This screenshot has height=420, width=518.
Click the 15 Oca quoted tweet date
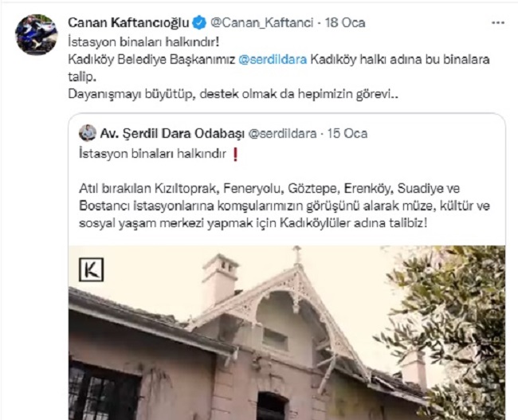(347, 134)
